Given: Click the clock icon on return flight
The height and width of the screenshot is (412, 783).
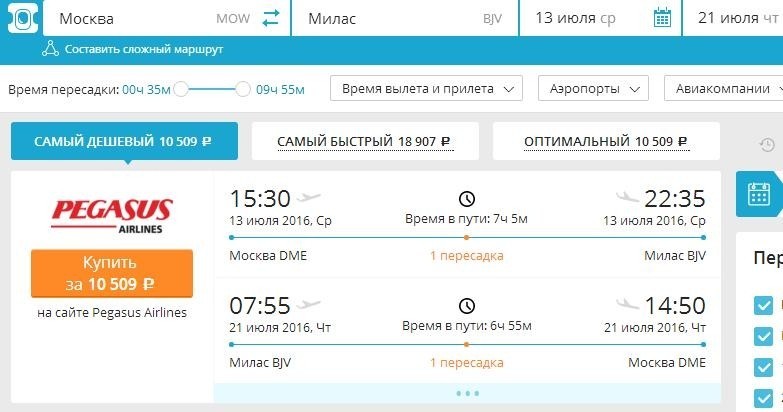Looking at the screenshot, I should coord(466,306).
